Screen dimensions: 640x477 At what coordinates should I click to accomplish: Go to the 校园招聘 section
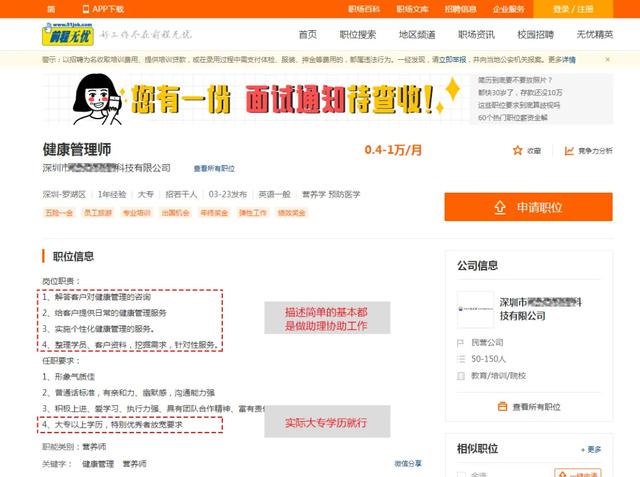coord(536,35)
